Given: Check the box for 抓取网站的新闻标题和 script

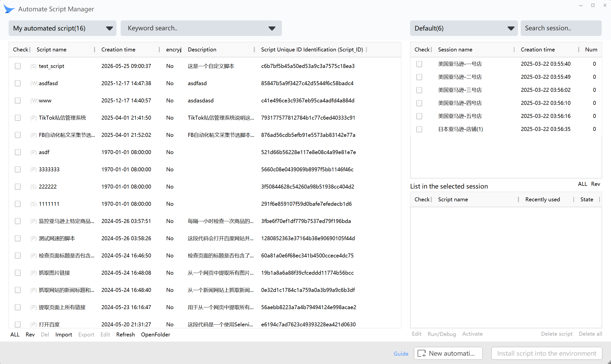Looking at the screenshot, I should click(18, 290).
